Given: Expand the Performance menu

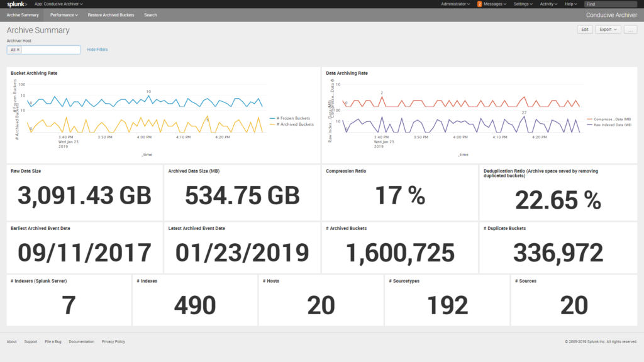Looking at the screenshot, I should click(64, 15).
